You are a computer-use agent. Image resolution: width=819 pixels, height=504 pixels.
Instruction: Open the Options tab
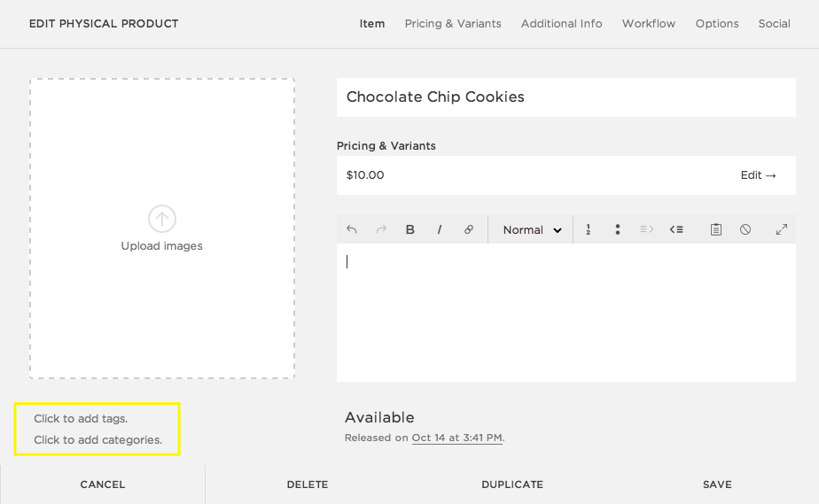tap(717, 24)
